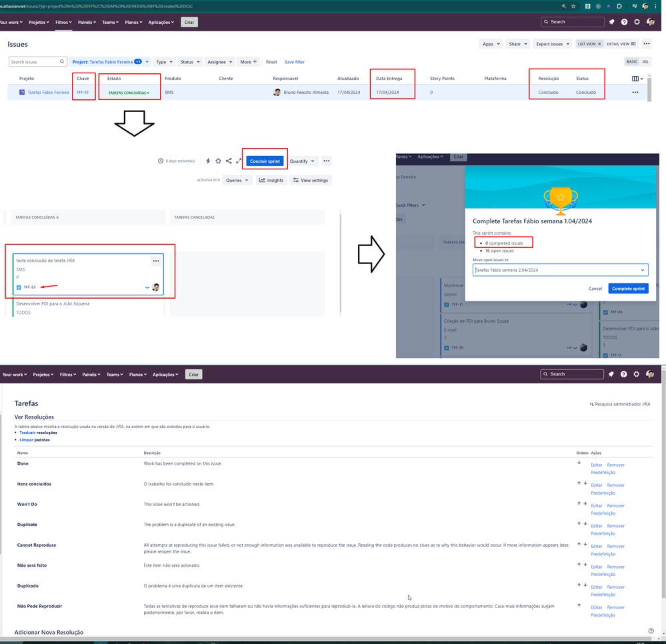Star the sprint board as favorite

218,161
